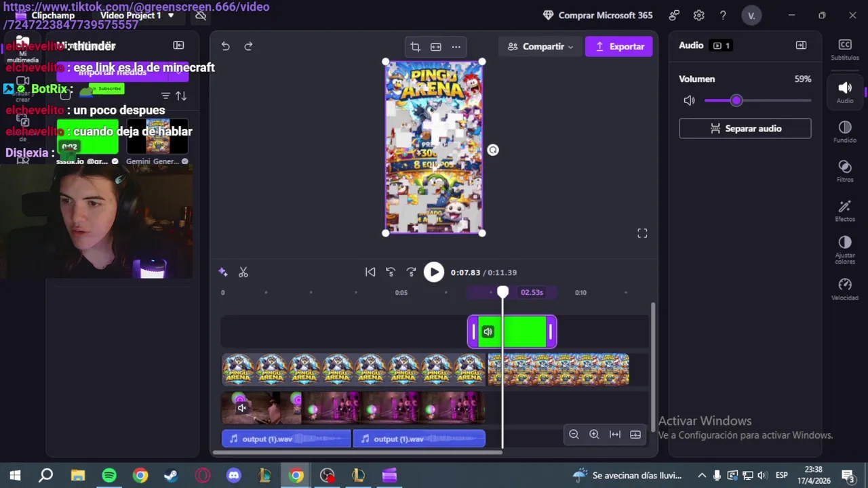Screen dimensions: 868x488
Task: Click the Exportar button
Action: tap(619, 47)
